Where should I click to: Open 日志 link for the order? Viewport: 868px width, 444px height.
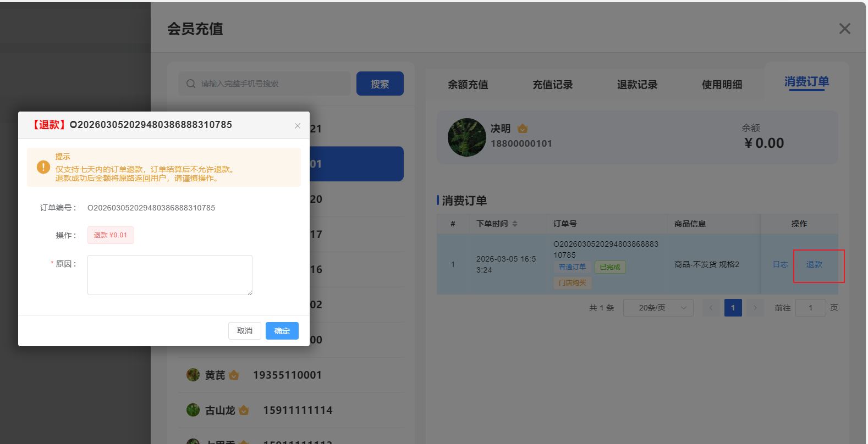click(x=780, y=264)
